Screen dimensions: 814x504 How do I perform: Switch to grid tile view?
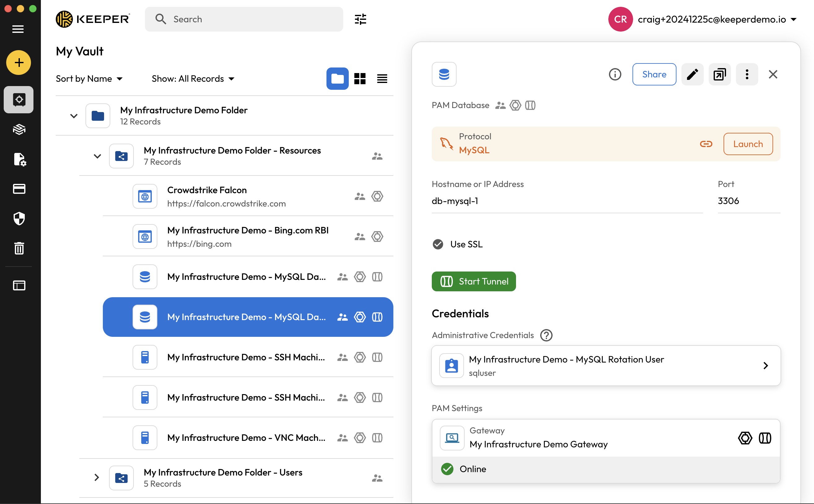[x=360, y=79]
